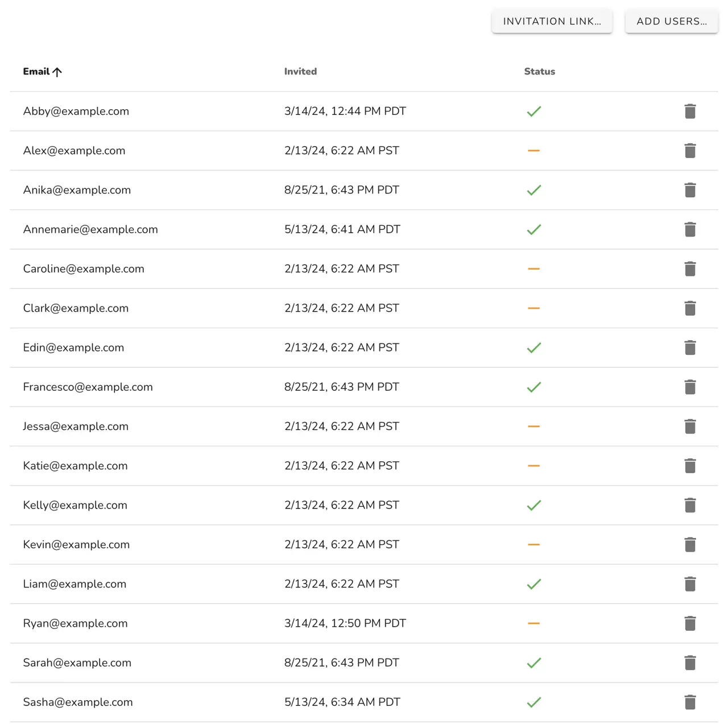This screenshot has height=728, width=728.
Task: Click the green checkmark for Anika@example.com
Action: (x=533, y=190)
